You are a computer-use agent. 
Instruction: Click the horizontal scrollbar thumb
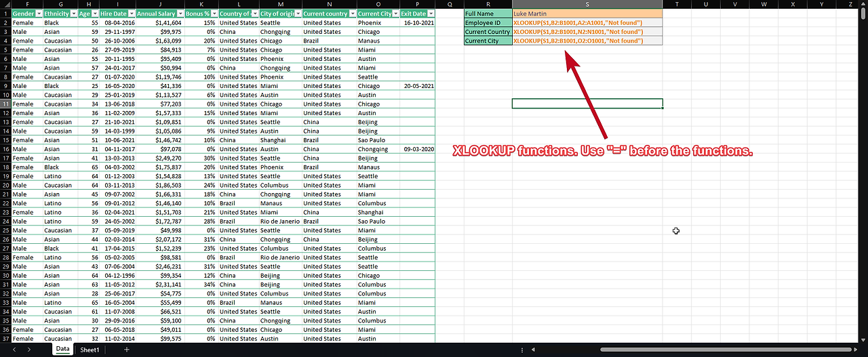724,350
